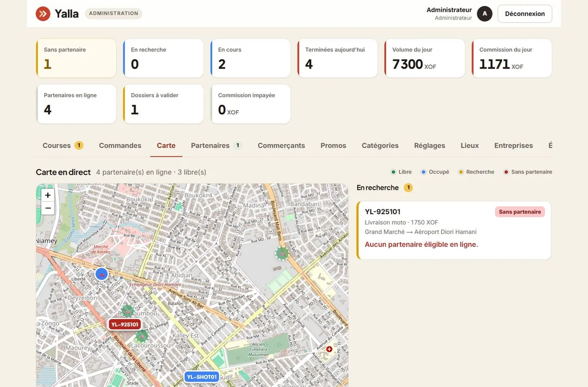
Task: Click the Terminées aujourd'hui stat card
Action: point(337,58)
